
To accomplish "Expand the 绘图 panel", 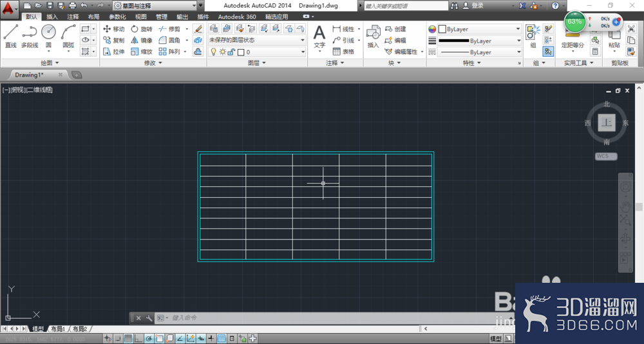I will [50, 63].
